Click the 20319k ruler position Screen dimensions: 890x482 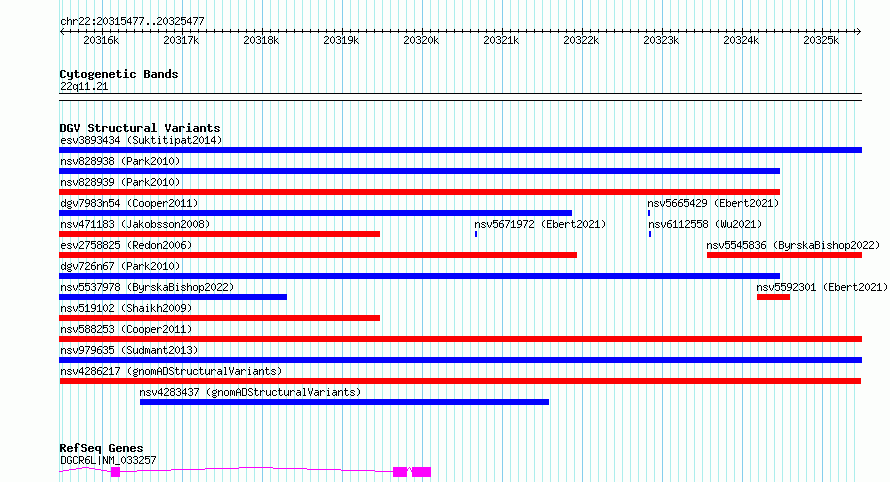[x=341, y=40]
